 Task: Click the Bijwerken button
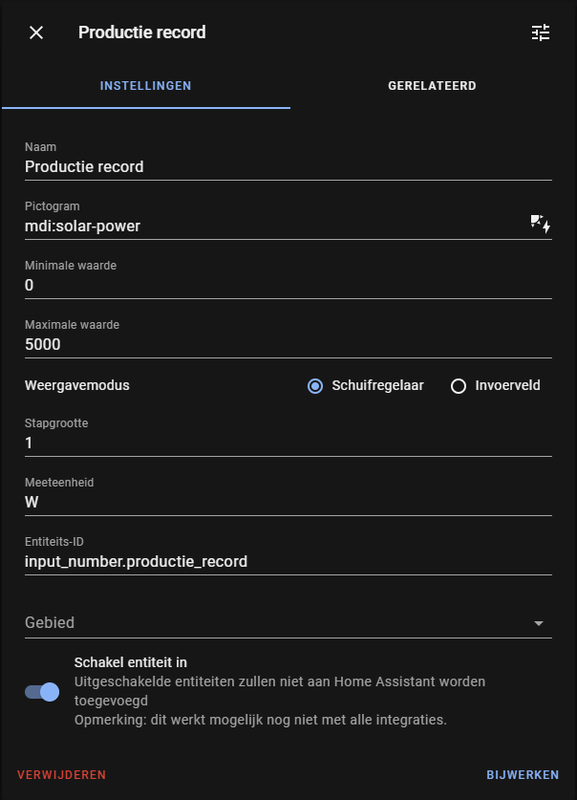point(522,774)
